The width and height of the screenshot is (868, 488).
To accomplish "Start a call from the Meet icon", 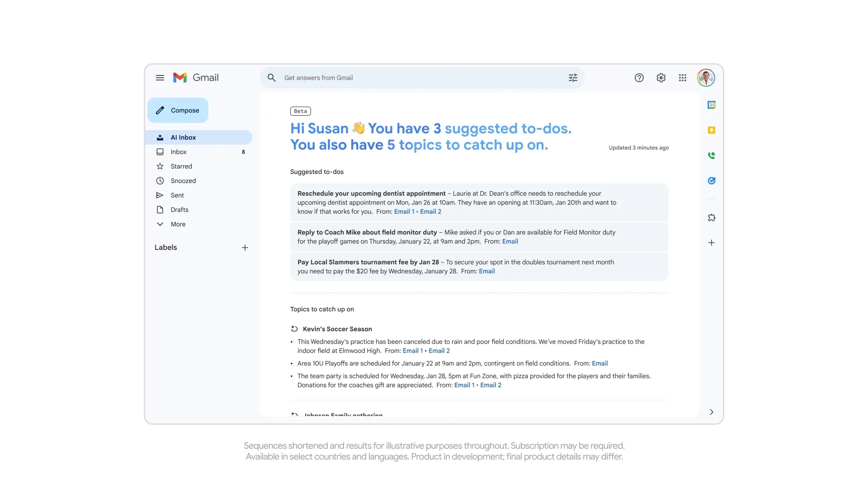I will click(712, 155).
